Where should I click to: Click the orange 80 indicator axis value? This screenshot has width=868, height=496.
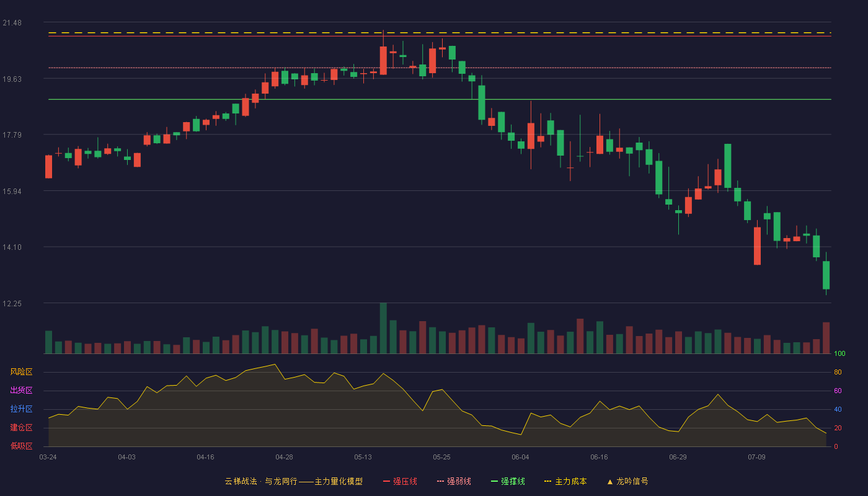[x=838, y=373]
